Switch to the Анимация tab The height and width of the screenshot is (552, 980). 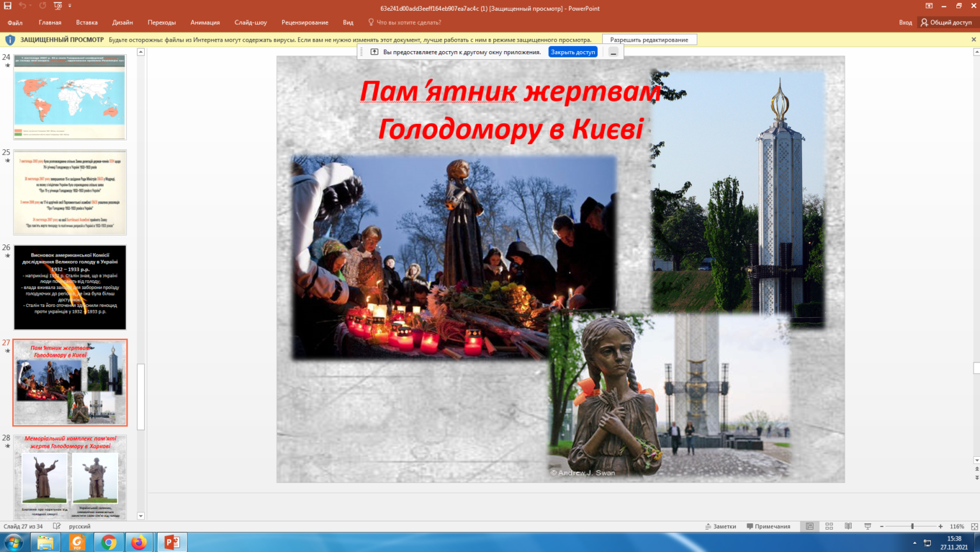click(205, 22)
